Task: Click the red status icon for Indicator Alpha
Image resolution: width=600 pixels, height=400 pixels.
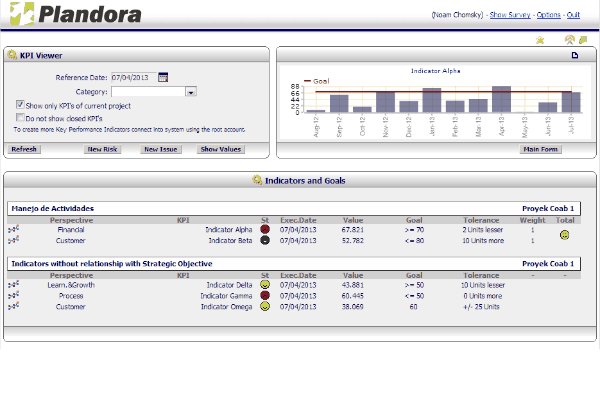Action: [265, 230]
